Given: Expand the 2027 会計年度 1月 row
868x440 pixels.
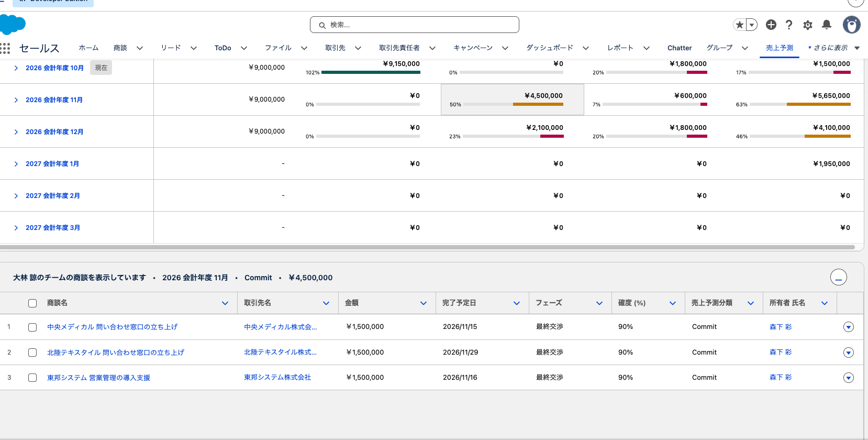Looking at the screenshot, I should tap(16, 164).
